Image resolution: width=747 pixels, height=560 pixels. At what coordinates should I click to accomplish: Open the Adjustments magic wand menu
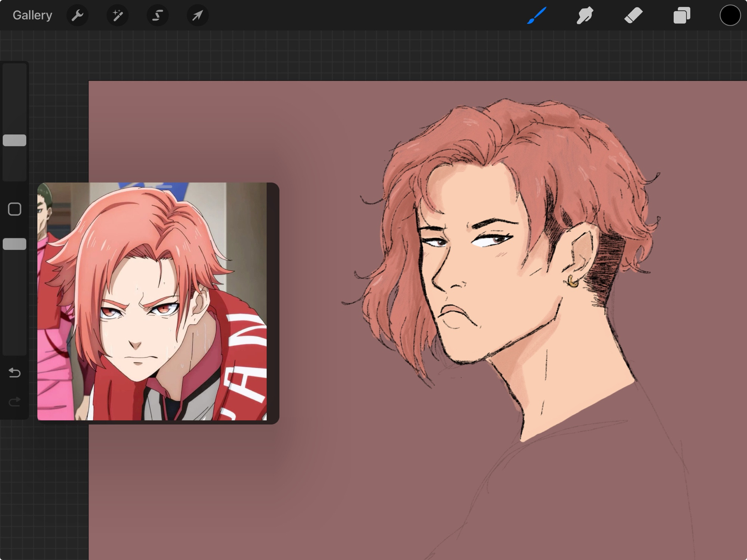tap(118, 15)
